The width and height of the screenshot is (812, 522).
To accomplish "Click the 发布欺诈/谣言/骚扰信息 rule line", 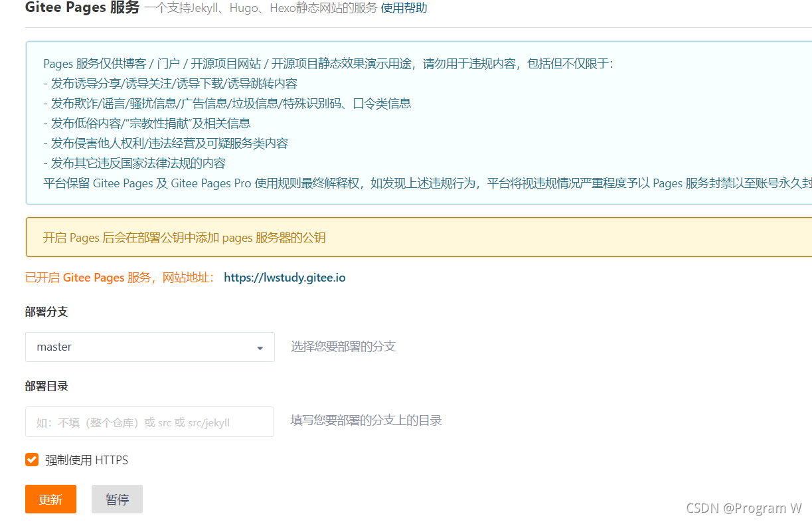I will (227, 104).
